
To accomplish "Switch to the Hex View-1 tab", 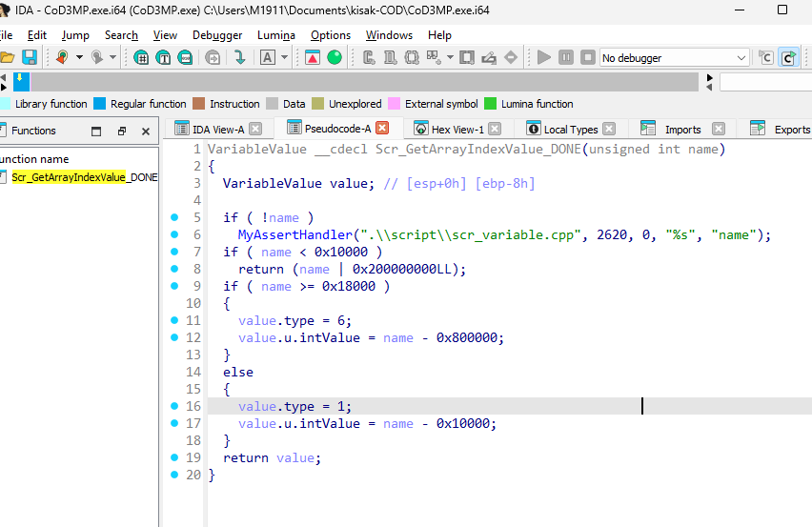I will (457, 130).
